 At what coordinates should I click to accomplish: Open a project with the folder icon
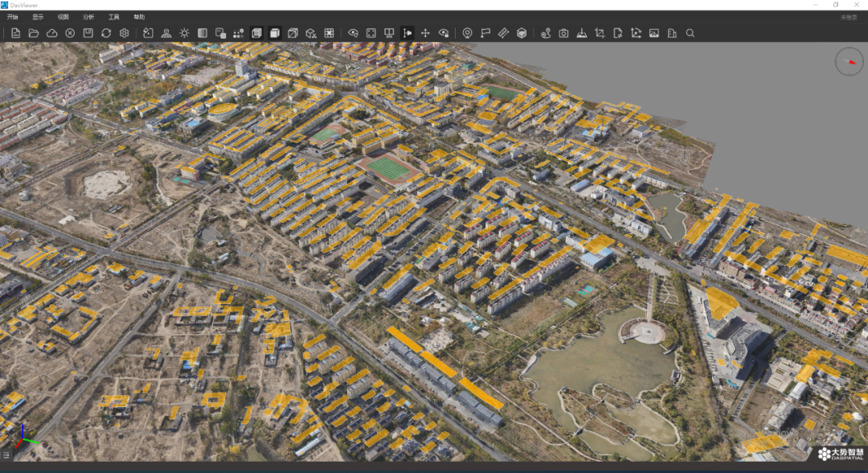click(x=34, y=33)
